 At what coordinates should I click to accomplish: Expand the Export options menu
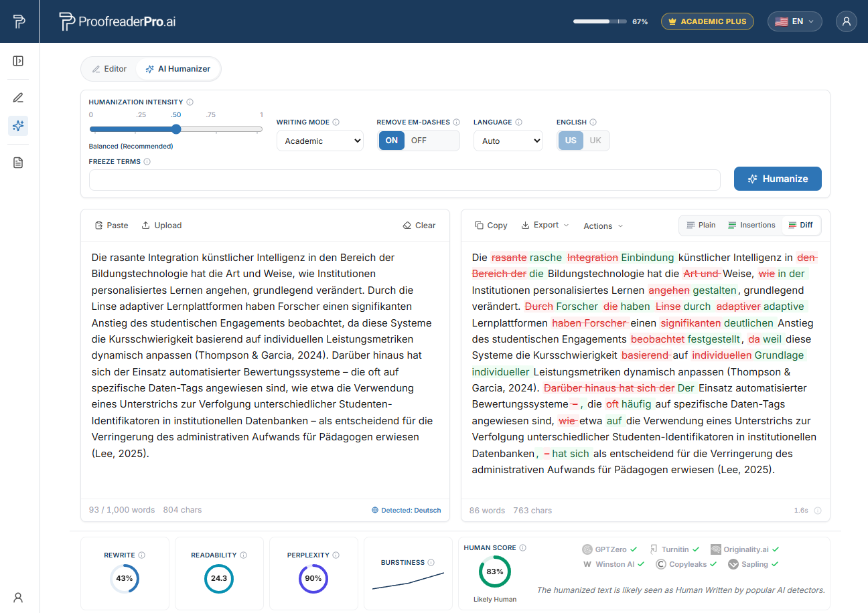point(545,226)
